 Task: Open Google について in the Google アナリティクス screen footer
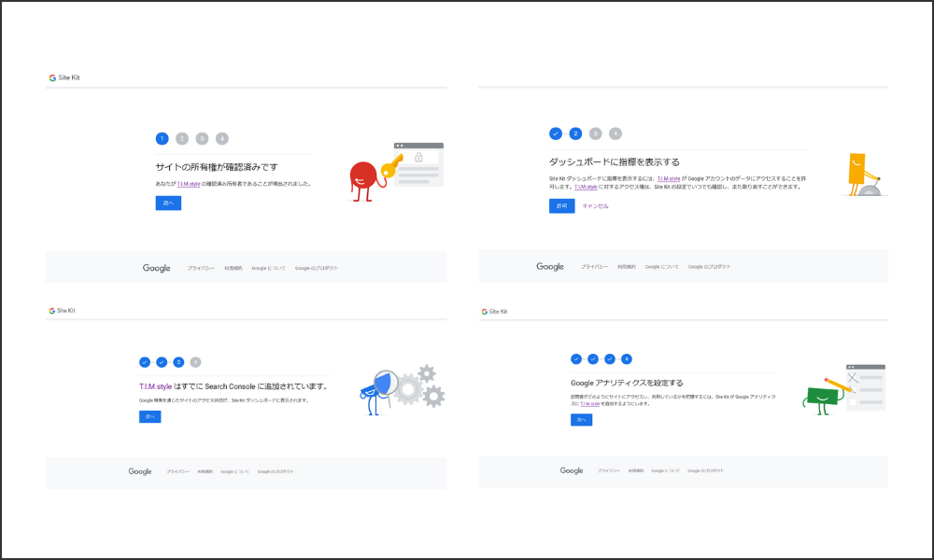665,470
